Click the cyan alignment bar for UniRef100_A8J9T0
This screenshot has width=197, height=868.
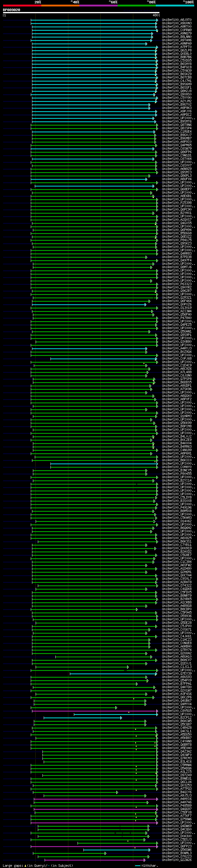point(94,20)
